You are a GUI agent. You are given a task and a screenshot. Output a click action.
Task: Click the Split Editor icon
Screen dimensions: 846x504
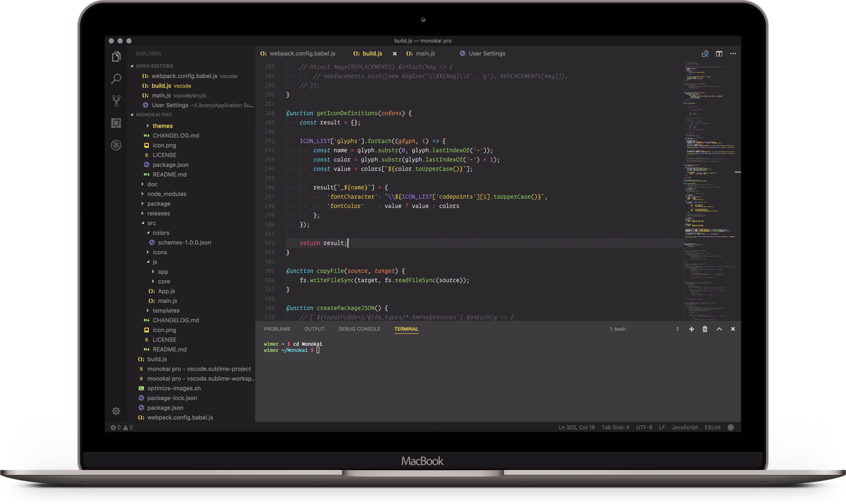point(719,53)
